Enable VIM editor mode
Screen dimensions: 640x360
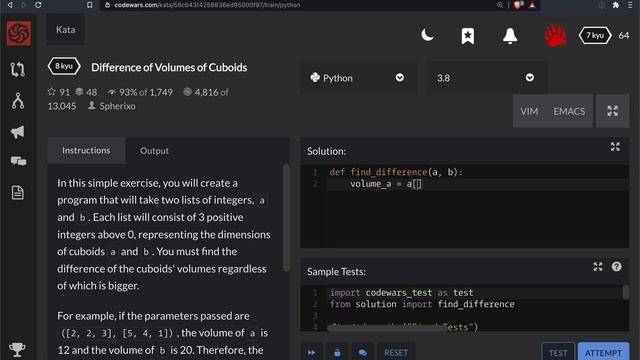pos(529,111)
